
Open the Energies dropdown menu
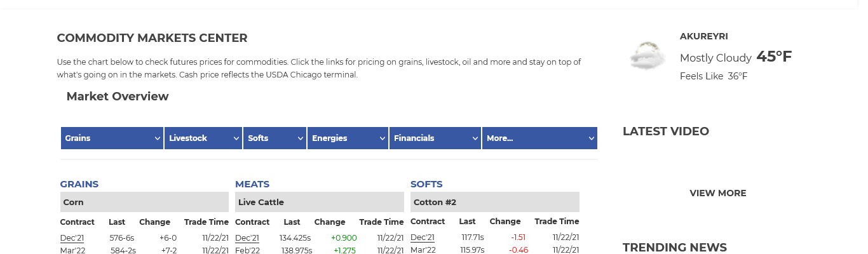[x=348, y=138]
